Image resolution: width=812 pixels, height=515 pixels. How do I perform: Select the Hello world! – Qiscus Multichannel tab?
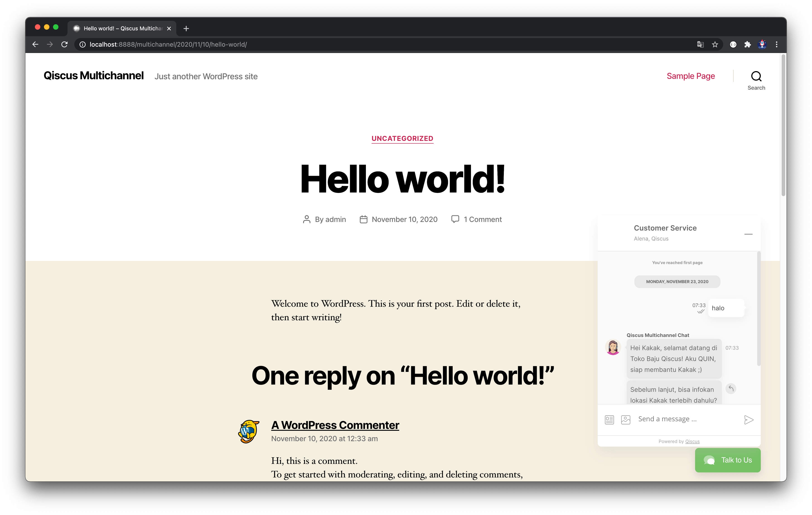122,29
